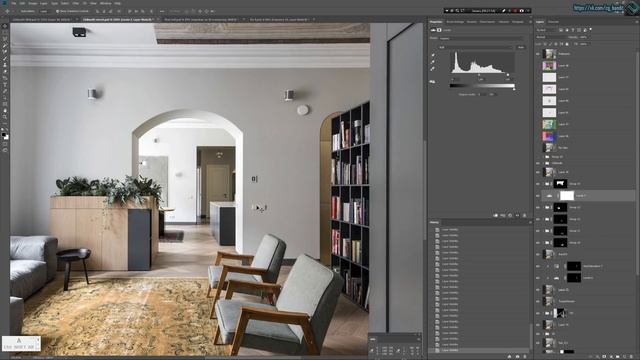This screenshot has height=360, width=640.
Task: Create a new layer
Action: click(x=624, y=357)
